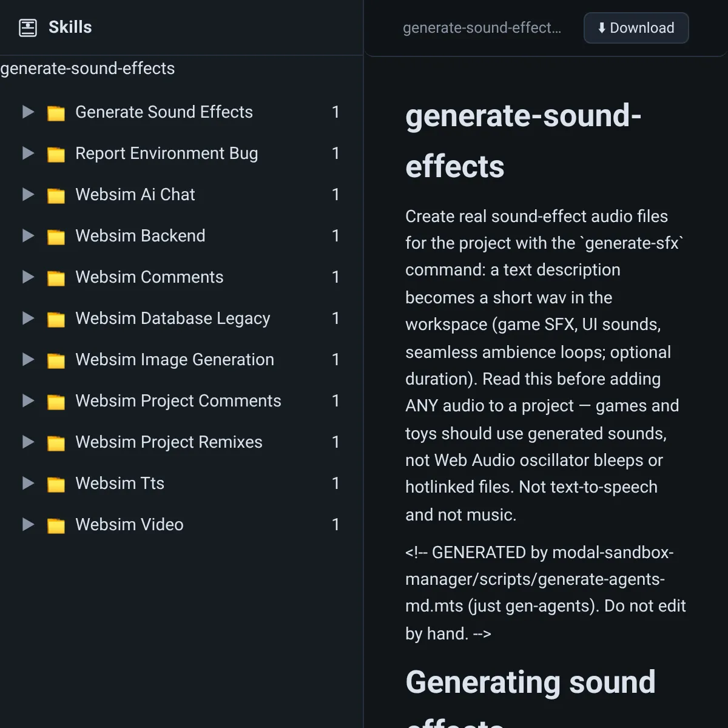Click the Websim Backend folder icon
Image resolution: width=728 pixels, height=728 pixels.
pyautogui.click(x=56, y=237)
